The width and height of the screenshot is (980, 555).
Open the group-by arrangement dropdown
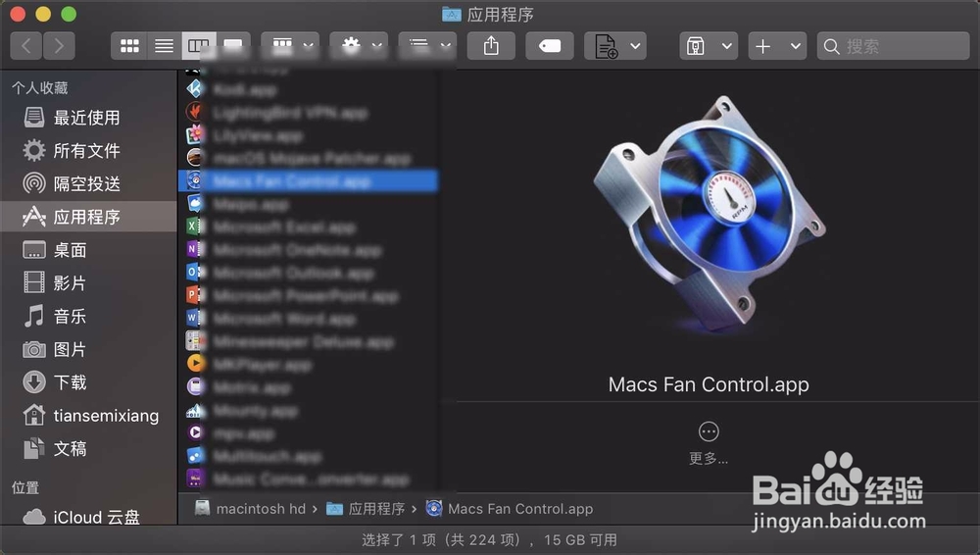pos(290,46)
